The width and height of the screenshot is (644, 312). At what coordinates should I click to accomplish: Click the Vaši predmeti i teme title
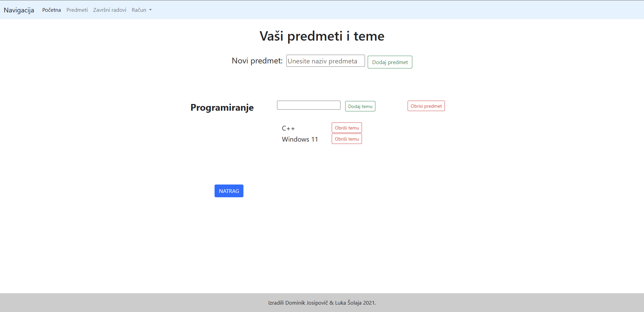tap(322, 36)
